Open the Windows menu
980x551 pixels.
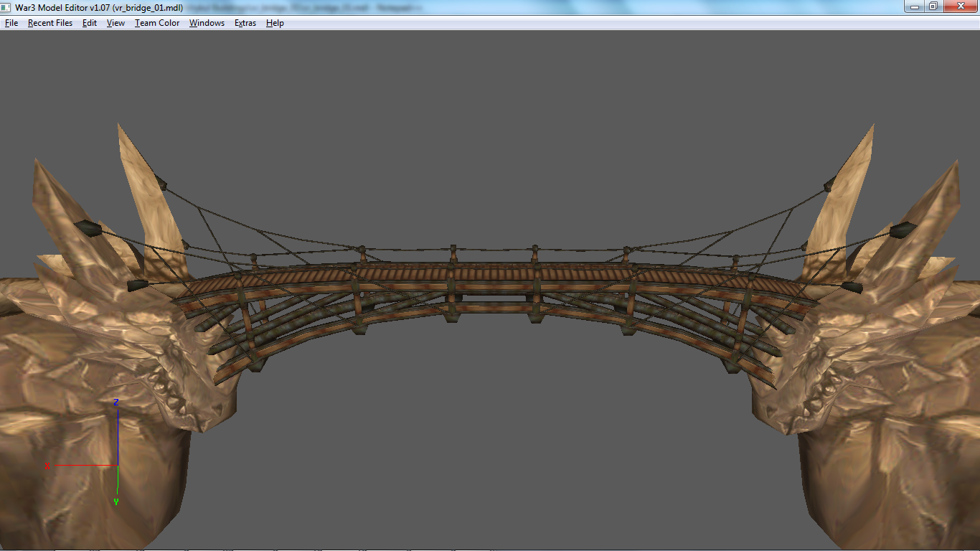click(207, 23)
